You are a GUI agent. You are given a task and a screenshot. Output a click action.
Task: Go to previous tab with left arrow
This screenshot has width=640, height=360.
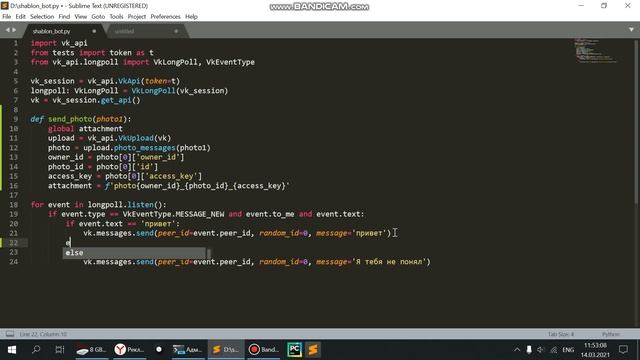click(7, 30)
